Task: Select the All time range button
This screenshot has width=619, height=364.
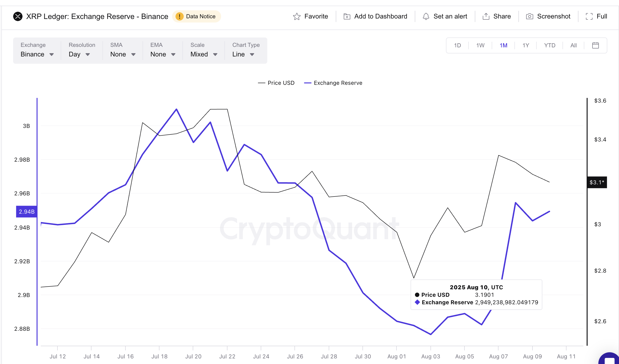Action: pyautogui.click(x=573, y=45)
